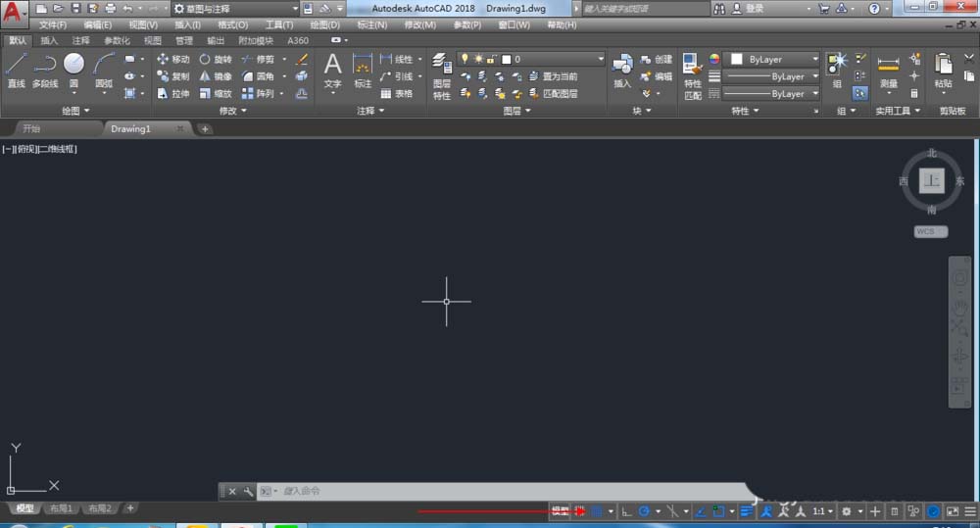Toggle lineweight display in status bar
Screen dimensions: 980x528
746,511
